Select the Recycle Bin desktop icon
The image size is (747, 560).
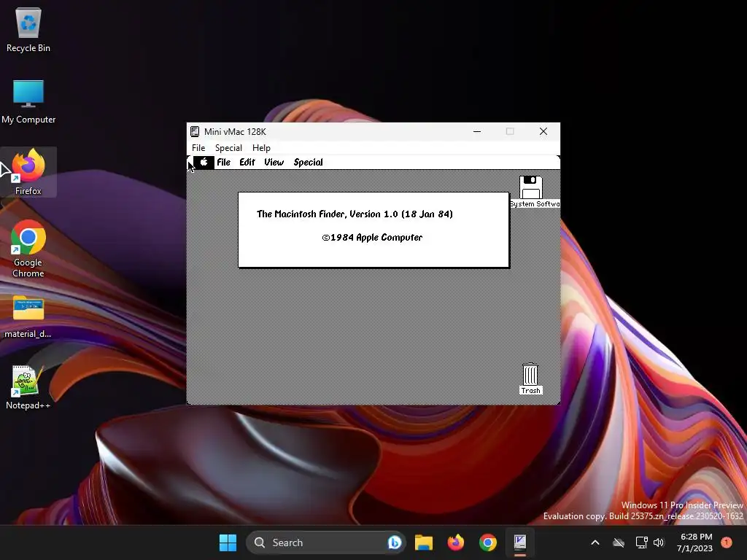coord(28,30)
